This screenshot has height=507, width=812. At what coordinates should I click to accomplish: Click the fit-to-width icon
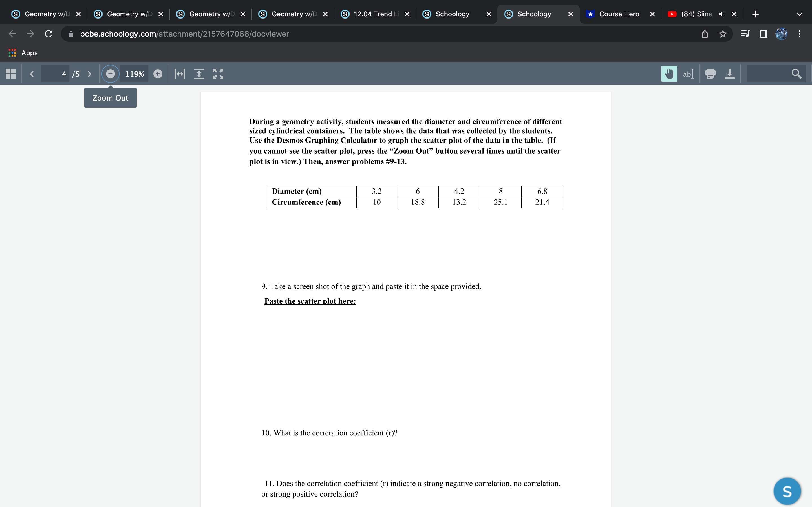(180, 74)
